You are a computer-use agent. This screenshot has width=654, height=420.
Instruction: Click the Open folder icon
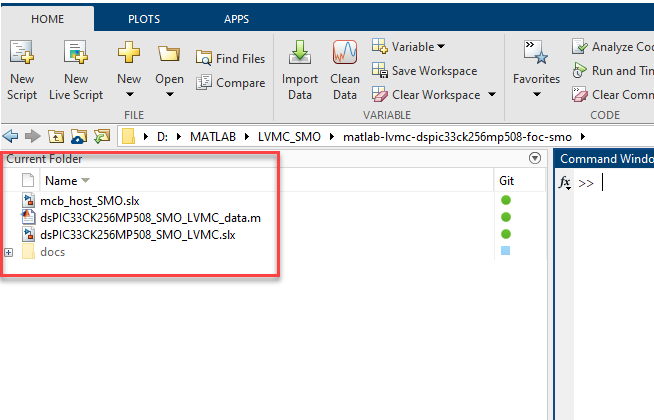click(x=169, y=53)
